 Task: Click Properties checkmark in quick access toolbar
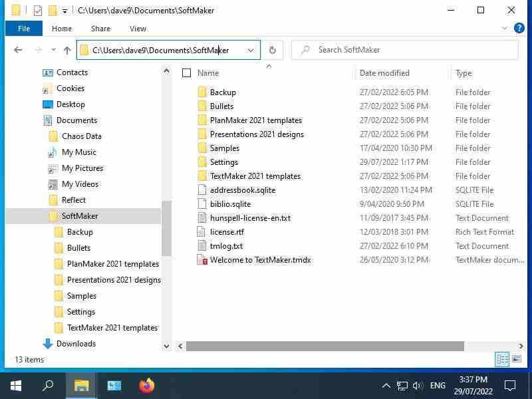[37, 11]
